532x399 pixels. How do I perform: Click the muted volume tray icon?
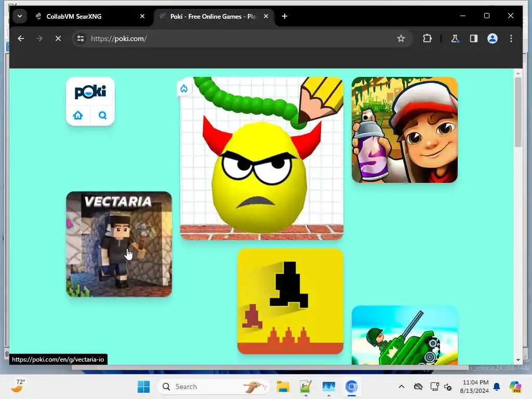pos(448,387)
